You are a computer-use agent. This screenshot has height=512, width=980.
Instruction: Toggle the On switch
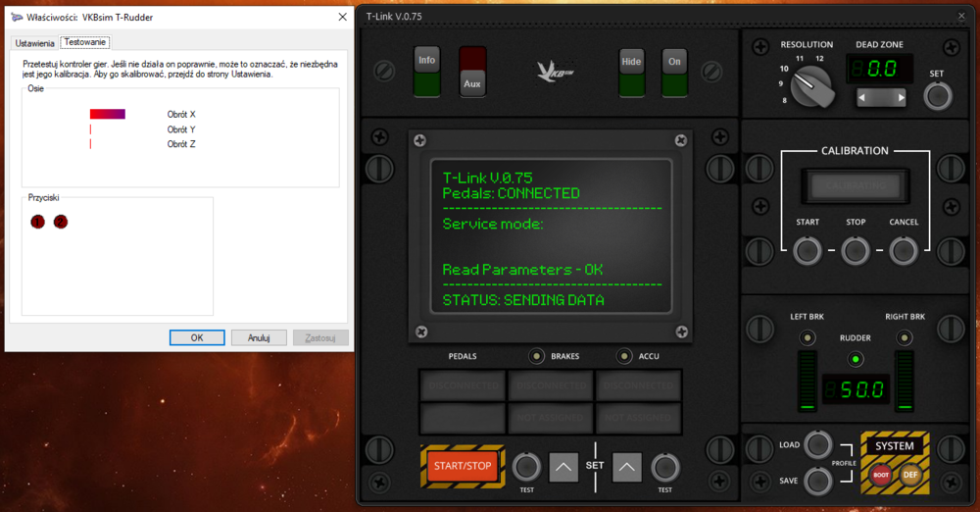click(674, 73)
